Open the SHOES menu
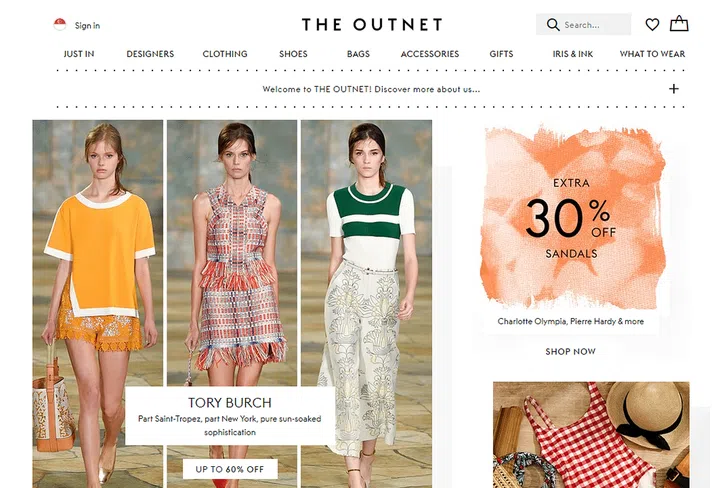 (293, 54)
